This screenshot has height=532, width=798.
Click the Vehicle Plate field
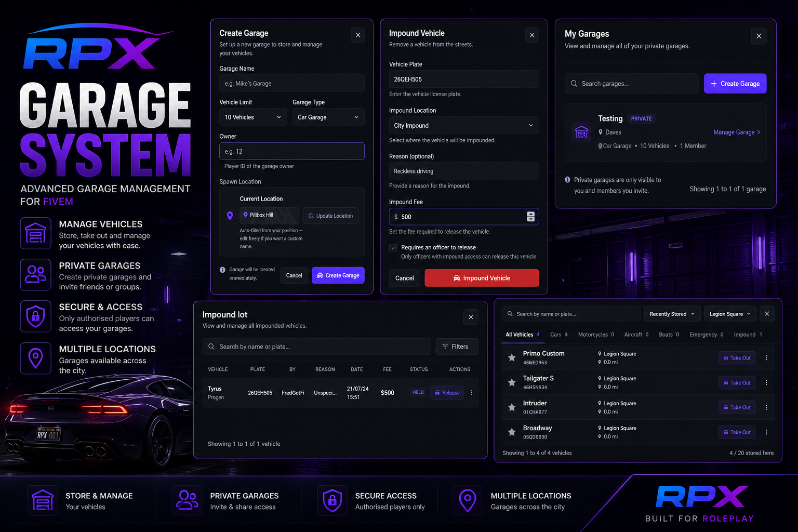464,79
